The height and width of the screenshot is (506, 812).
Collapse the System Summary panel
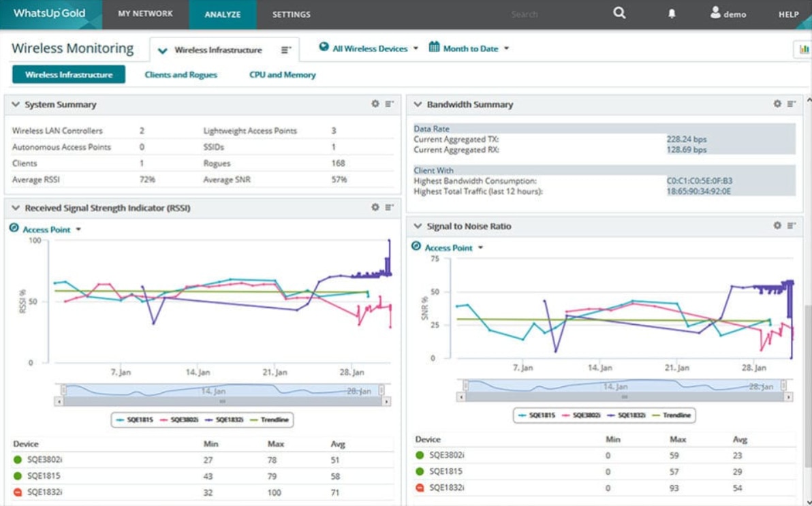15,104
